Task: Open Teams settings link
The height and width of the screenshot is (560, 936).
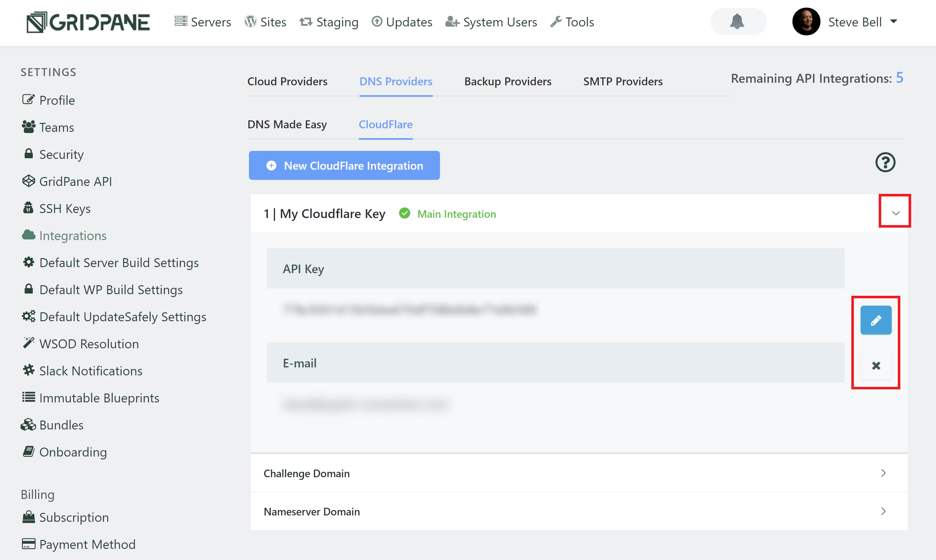Action: tap(57, 127)
